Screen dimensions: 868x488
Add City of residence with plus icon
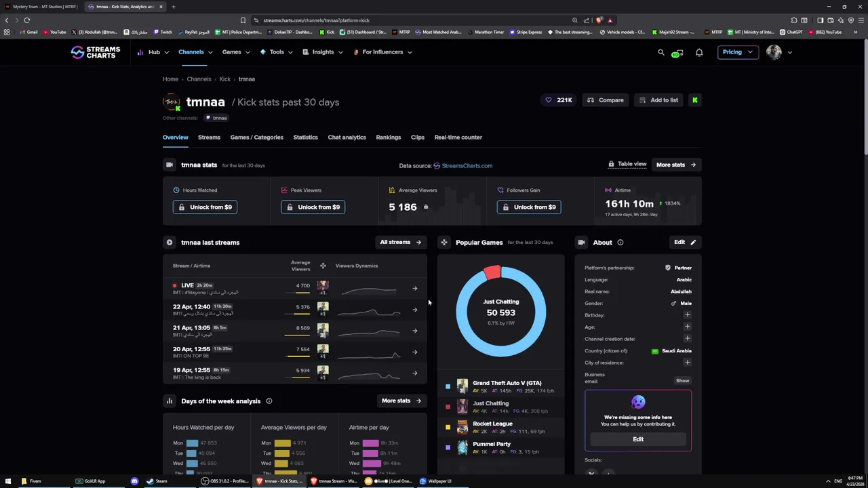point(688,363)
